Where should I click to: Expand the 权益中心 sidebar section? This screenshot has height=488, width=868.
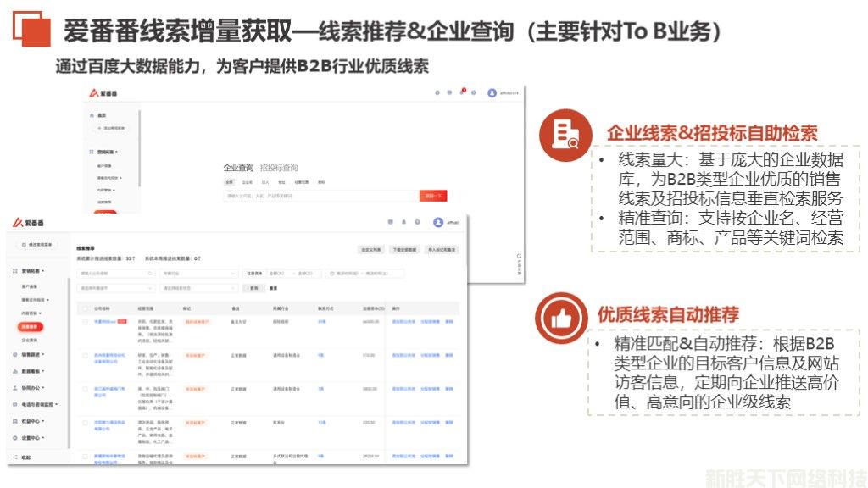[x=32, y=421]
